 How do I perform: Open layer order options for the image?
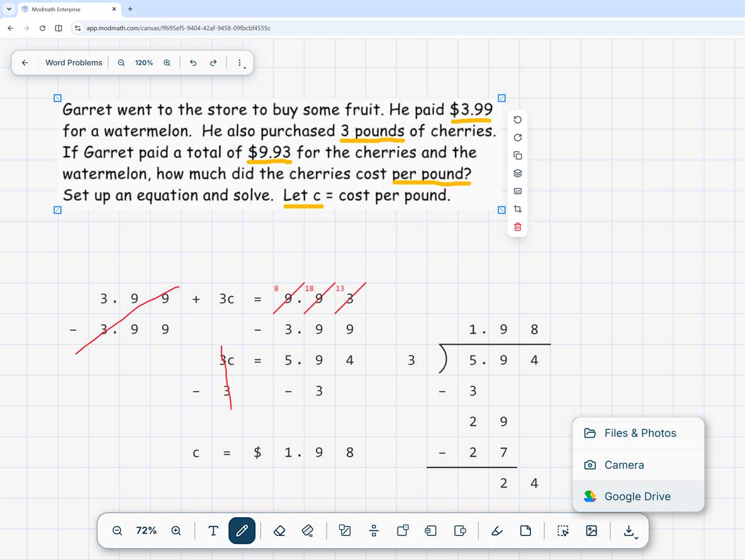coord(518,174)
